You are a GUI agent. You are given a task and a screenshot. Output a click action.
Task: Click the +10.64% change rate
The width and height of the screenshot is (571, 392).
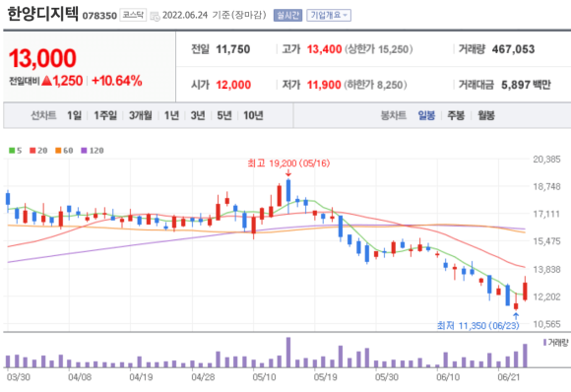(x=117, y=81)
